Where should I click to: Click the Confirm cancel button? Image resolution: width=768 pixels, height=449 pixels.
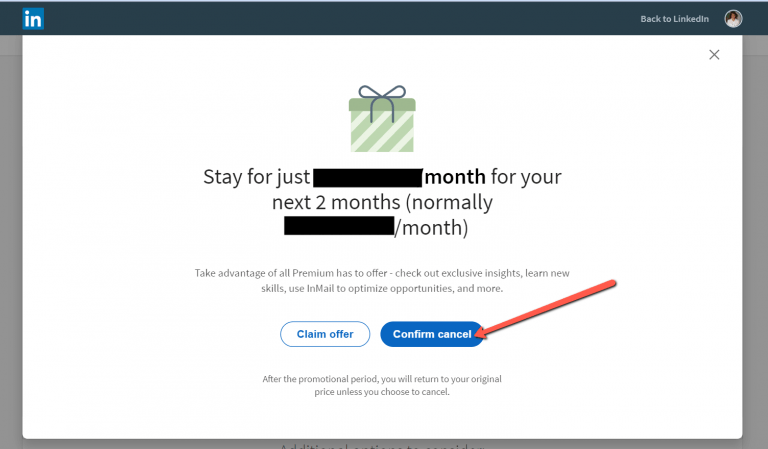(x=432, y=334)
